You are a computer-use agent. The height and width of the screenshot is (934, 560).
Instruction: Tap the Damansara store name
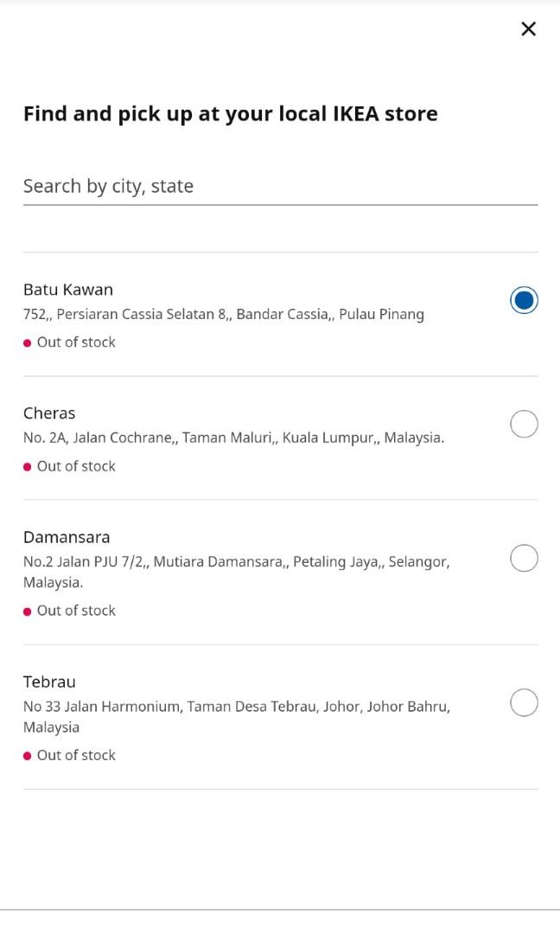pyautogui.click(x=67, y=537)
